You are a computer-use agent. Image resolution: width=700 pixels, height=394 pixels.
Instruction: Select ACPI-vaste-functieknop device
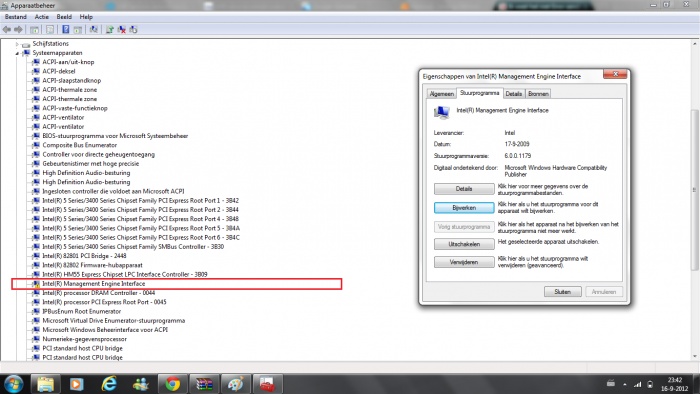click(75, 108)
